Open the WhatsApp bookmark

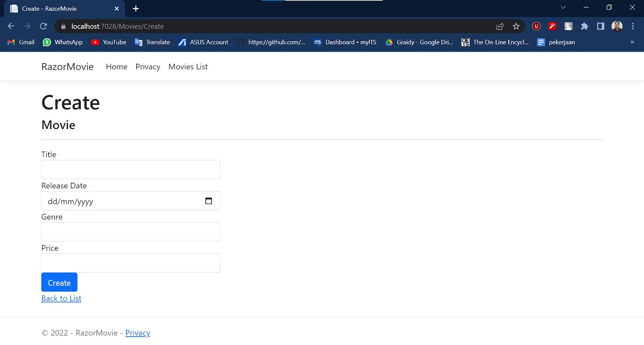63,42
